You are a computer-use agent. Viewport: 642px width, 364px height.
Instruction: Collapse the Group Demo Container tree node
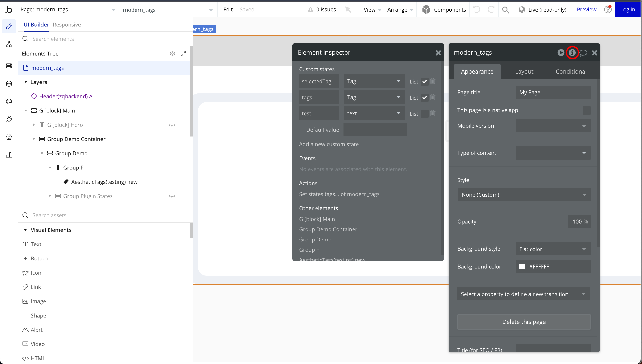[34, 139]
